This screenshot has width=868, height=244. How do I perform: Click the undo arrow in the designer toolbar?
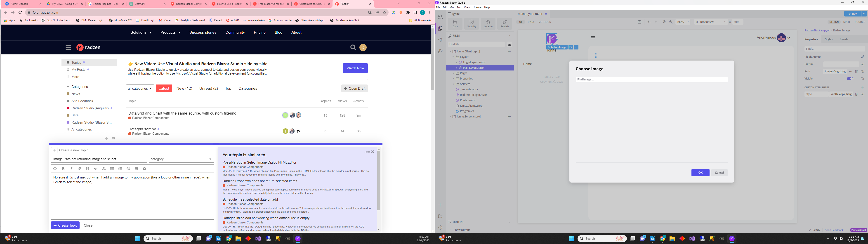pos(649,22)
